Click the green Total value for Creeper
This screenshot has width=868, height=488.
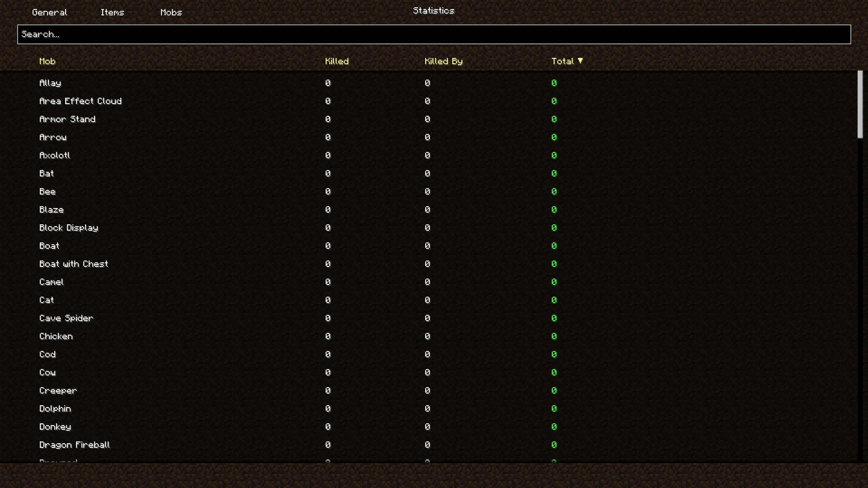click(554, 390)
